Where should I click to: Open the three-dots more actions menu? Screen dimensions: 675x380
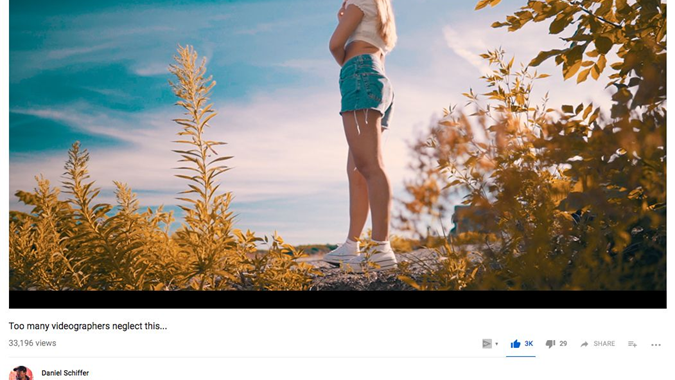(656, 345)
